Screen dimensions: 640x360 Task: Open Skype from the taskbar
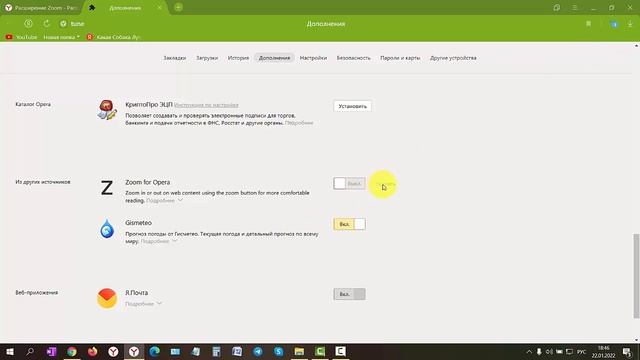click(x=279, y=351)
